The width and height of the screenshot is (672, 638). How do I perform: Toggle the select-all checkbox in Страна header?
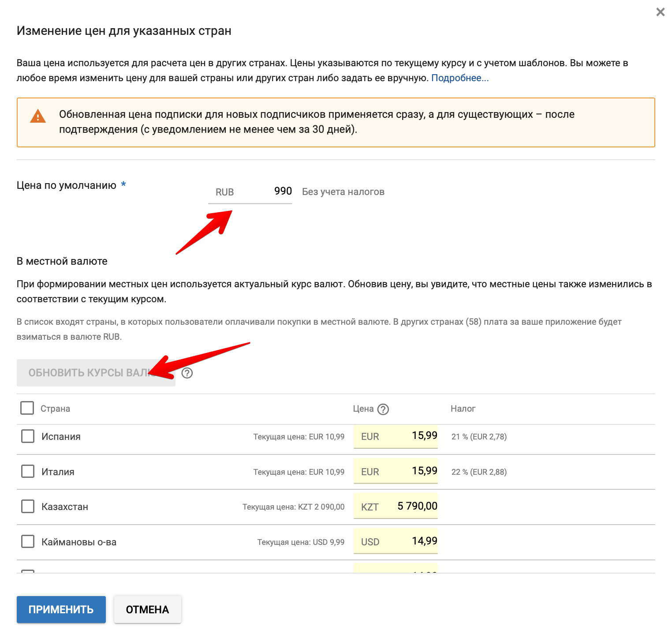pos(27,409)
